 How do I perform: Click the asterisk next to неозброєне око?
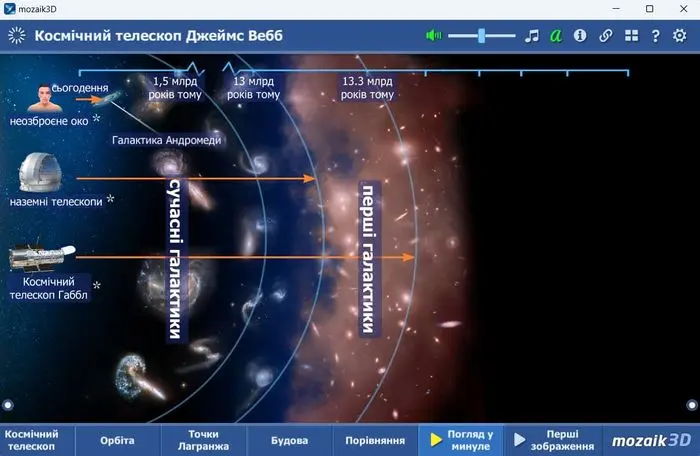pyautogui.click(x=96, y=119)
